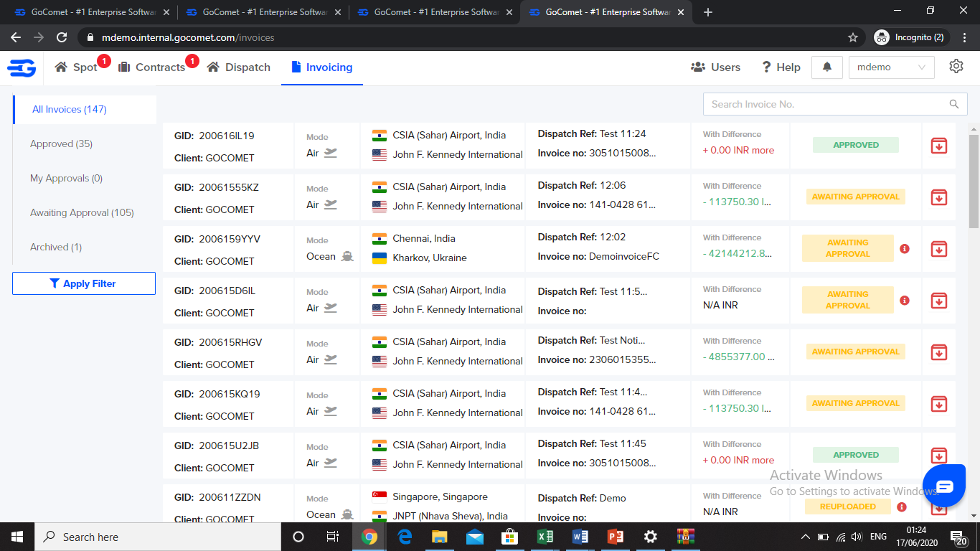980x551 pixels.
Task: Click Kharkov, Ukraine destination
Action: pyautogui.click(x=430, y=258)
